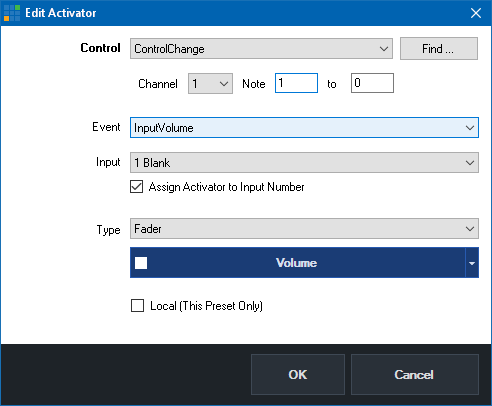Click the Event dropdown chevron arrow
492x406 pixels.
click(x=470, y=127)
